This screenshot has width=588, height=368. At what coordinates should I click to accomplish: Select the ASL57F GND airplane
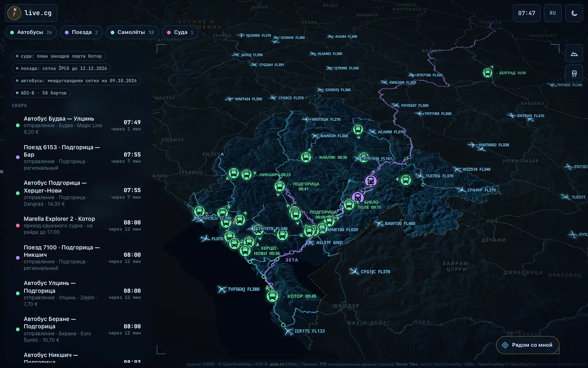click(x=310, y=242)
